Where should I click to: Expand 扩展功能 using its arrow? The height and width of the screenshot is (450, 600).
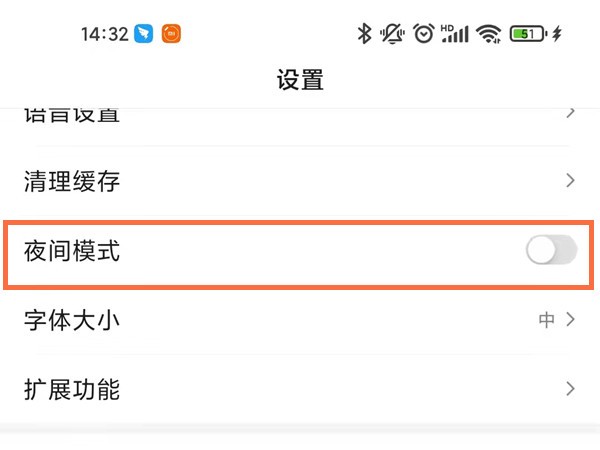pyautogui.click(x=570, y=388)
